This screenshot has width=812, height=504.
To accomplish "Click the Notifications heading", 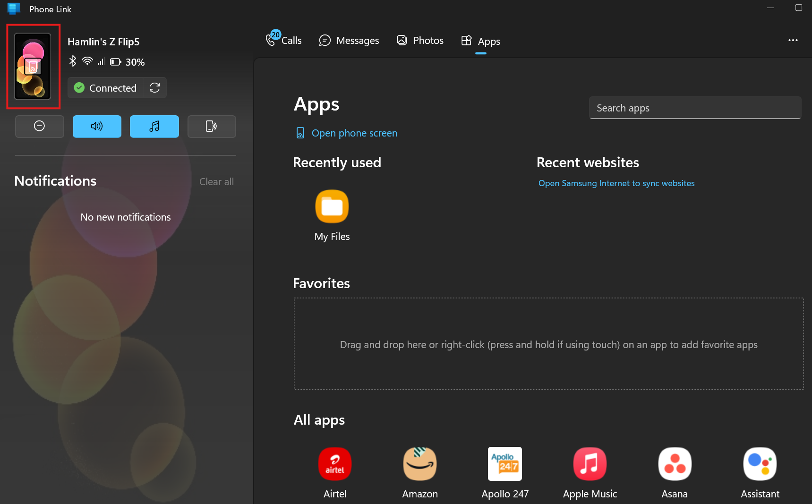I will [55, 181].
